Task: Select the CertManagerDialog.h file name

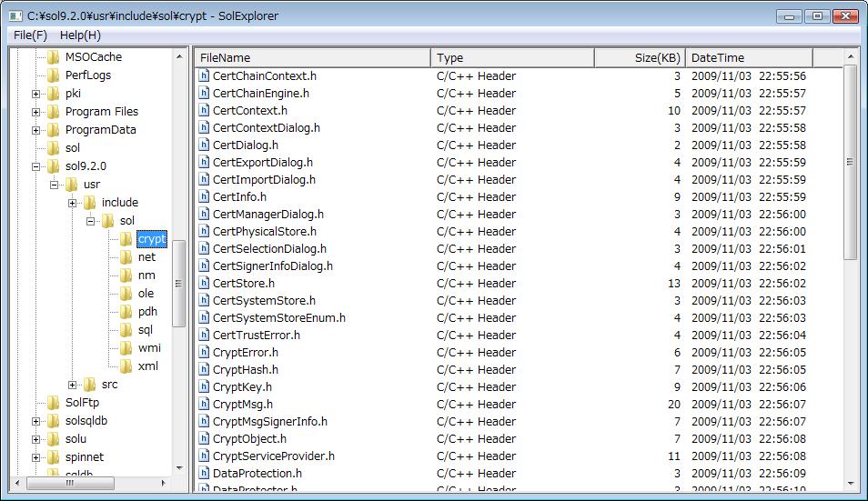Action: [x=267, y=214]
